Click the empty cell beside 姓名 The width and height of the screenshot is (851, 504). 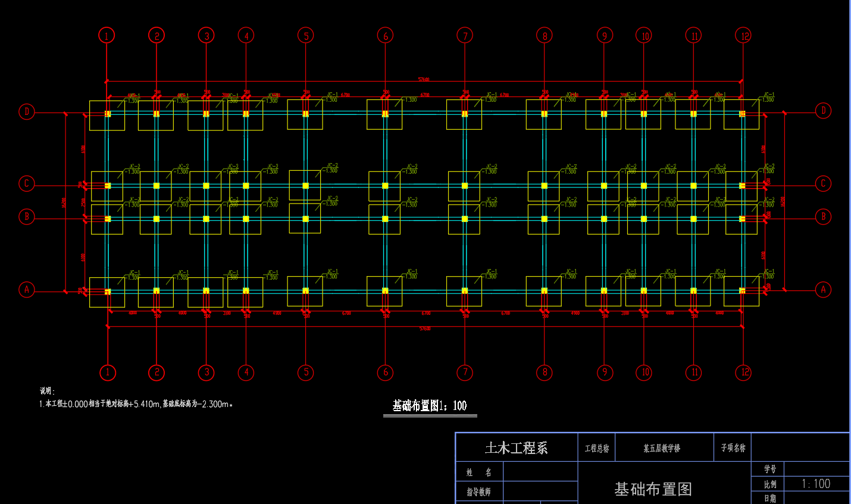click(x=540, y=472)
